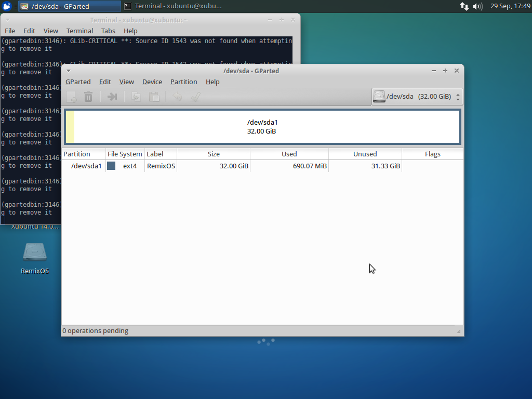The width and height of the screenshot is (532, 399).
Task: Switch to Terminal in the taskbar
Action: [173, 6]
